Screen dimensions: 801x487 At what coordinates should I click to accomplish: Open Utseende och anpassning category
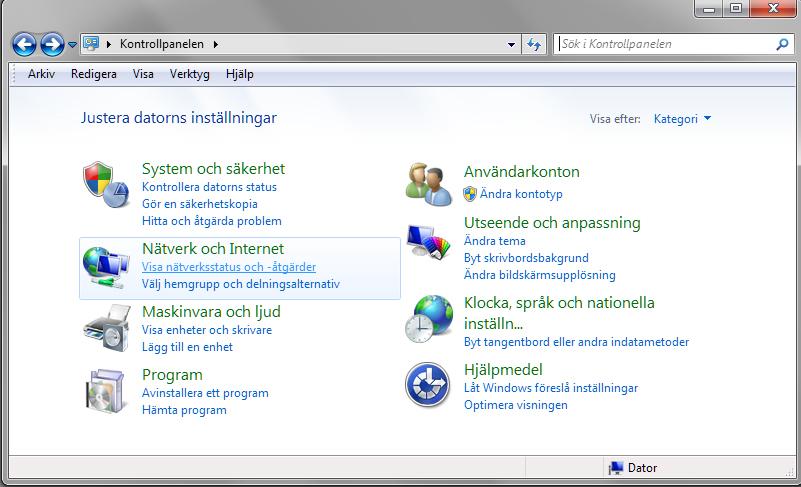[x=552, y=223]
